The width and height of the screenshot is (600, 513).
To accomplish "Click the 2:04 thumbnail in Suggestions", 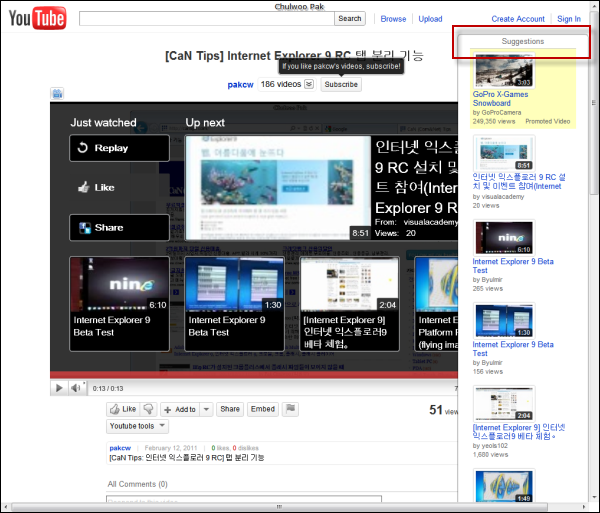I will (x=504, y=404).
